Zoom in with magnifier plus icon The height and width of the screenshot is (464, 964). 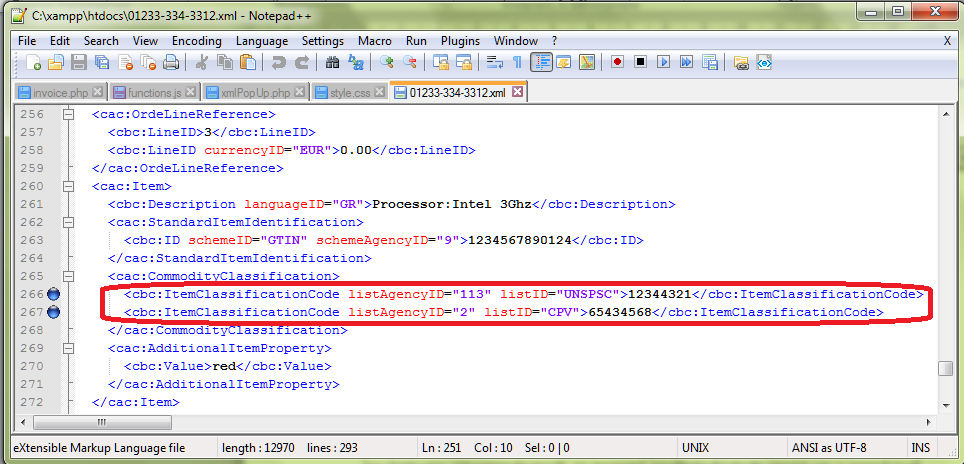[386, 62]
